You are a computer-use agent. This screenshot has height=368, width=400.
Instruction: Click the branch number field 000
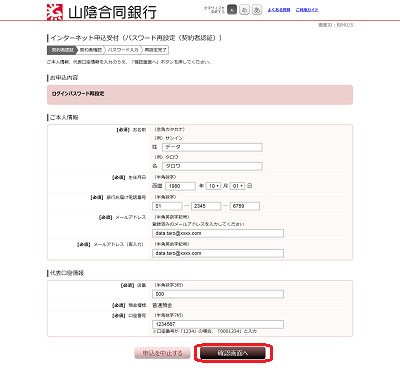point(218,294)
